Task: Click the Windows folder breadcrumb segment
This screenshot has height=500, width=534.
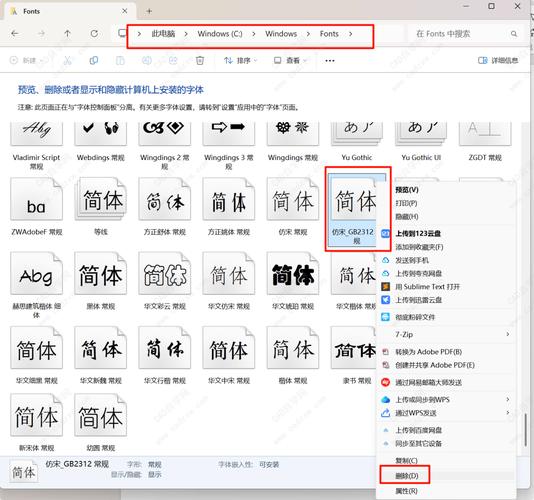Action: pyautogui.click(x=281, y=34)
